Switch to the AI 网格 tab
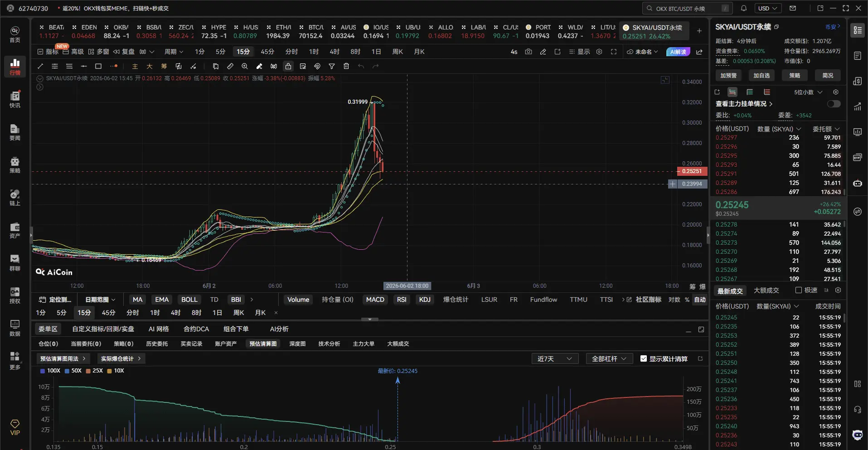The image size is (868, 450). pyautogui.click(x=159, y=329)
